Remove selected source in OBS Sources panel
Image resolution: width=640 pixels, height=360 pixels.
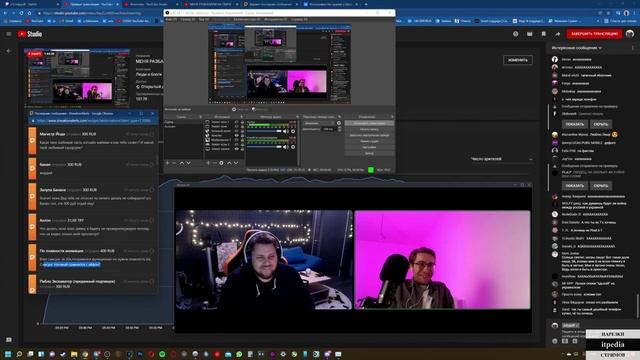point(215,163)
